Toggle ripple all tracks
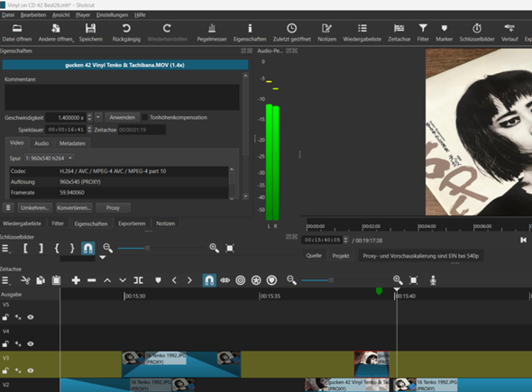 pyautogui.click(x=256, y=280)
